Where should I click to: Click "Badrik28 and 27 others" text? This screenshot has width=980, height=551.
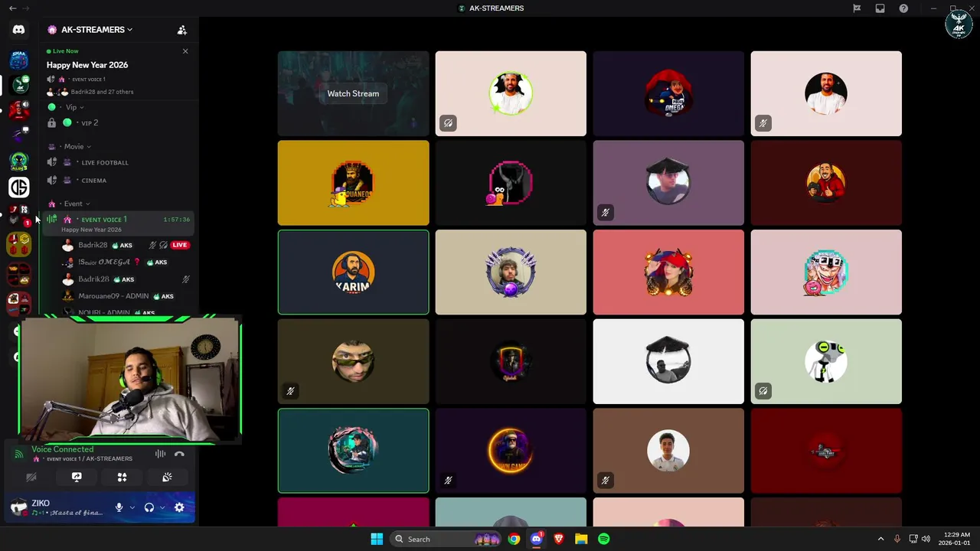coord(102,92)
